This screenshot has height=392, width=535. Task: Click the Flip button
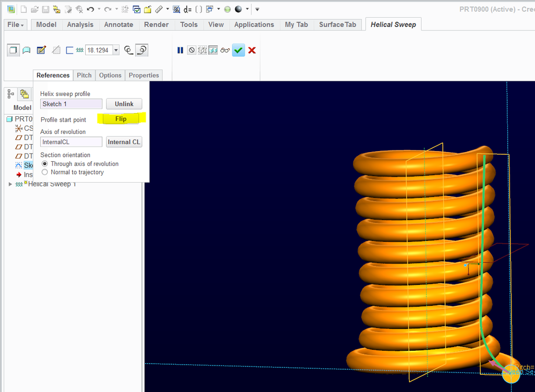(121, 119)
